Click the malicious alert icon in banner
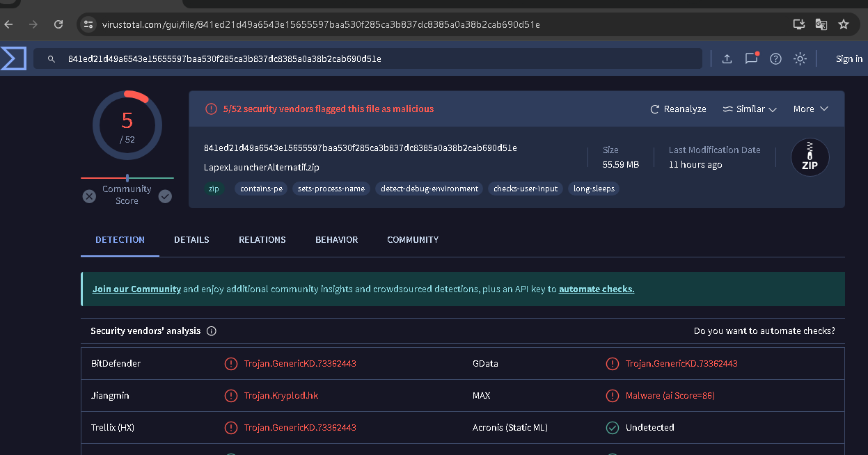Screen dimensions: 868x455 (x=211, y=109)
